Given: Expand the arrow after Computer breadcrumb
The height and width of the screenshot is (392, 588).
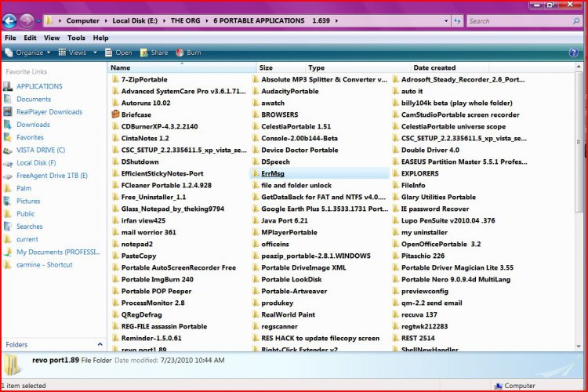Looking at the screenshot, I should tap(106, 20).
